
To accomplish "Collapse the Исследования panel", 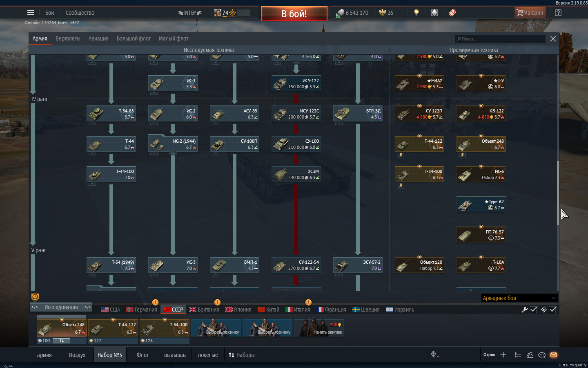I will [61, 307].
